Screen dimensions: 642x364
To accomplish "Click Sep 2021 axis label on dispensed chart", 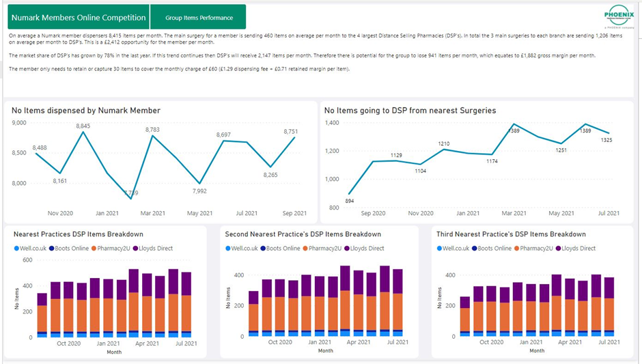I will click(x=294, y=213).
